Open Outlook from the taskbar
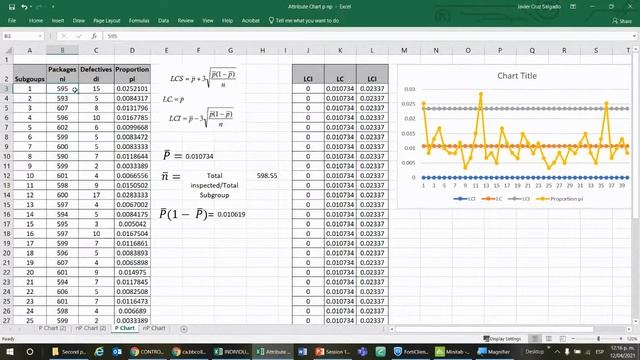Viewport: 640px width, 360px height. click(117, 351)
